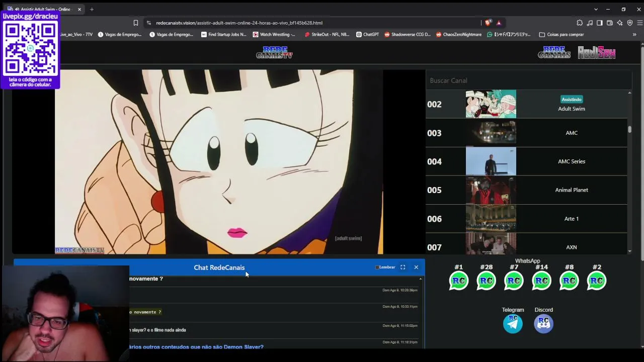Open WhatsApp group #14 icon
Image resolution: width=644 pixels, height=362 pixels.
click(541, 281)
